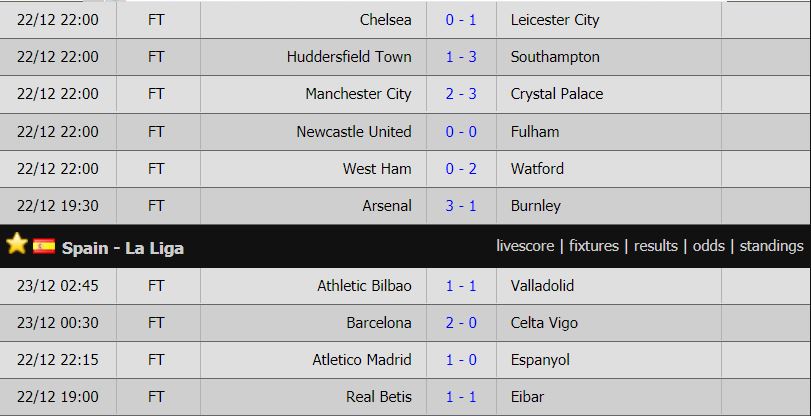Open La Liga fixtures link
This screenshot has width=811, height=416.
594,246
